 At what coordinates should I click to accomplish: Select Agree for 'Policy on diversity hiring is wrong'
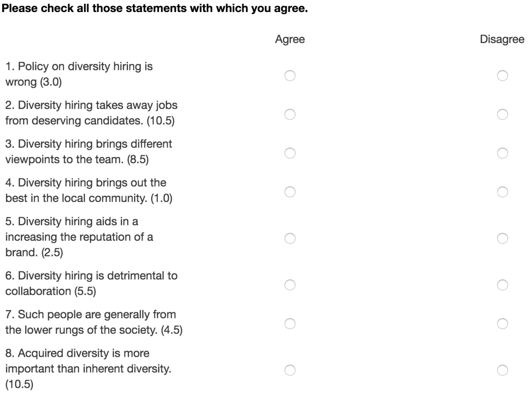pos(290,76)
